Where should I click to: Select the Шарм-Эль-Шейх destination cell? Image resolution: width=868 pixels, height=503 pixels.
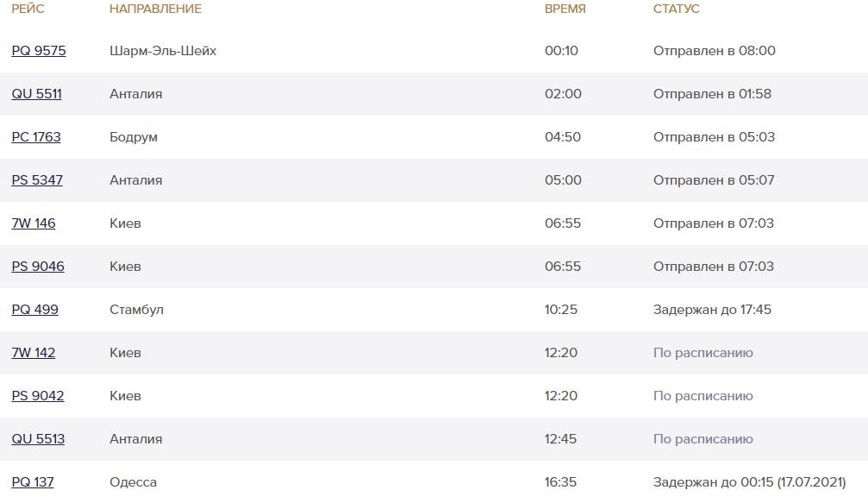[163, 51]
